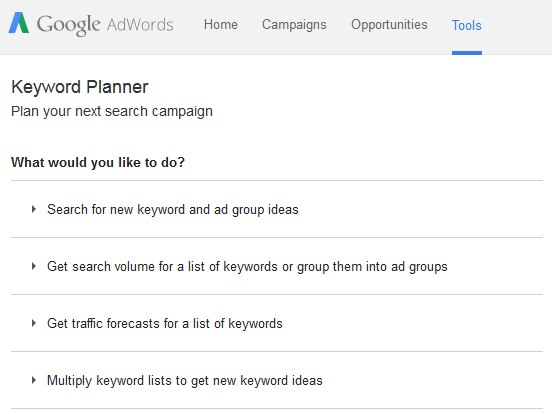Expand arrow beside Search for new keyword ideas
This screenshot has width=552, height=414.
[34, 209]
